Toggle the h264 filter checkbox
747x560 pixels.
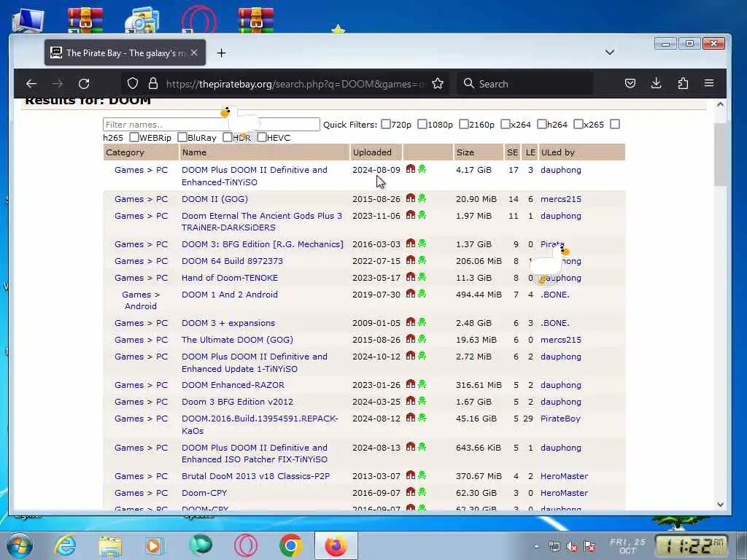(x=542, y=124)
